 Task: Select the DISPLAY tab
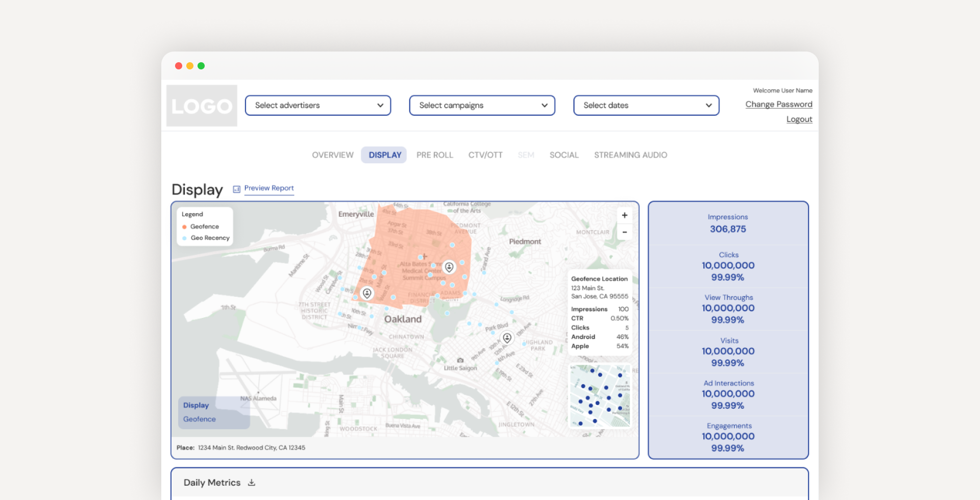click(385, 155)
